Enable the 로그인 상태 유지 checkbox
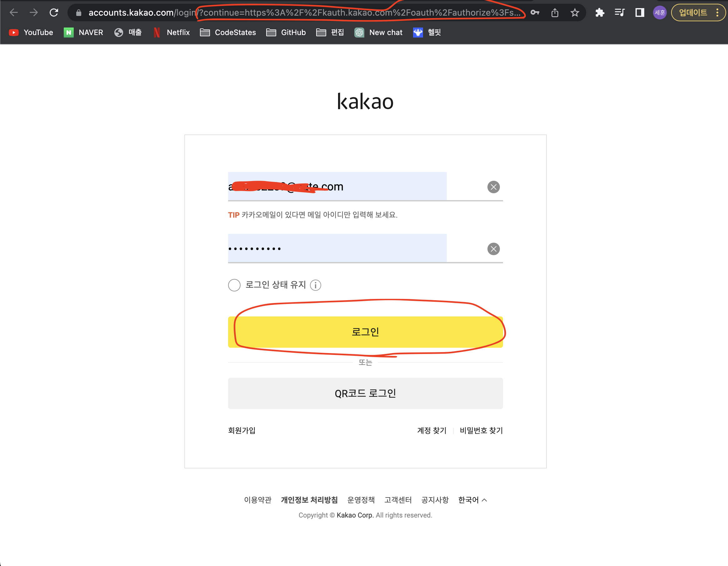This screenshot has height=566, width=728. click(x=234, y=285)
